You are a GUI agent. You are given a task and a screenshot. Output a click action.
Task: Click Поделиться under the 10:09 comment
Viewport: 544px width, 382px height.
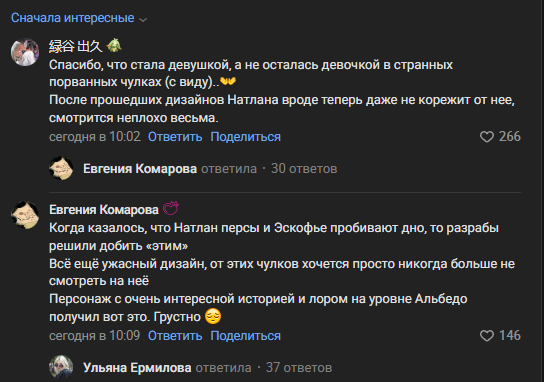[245, 336]
